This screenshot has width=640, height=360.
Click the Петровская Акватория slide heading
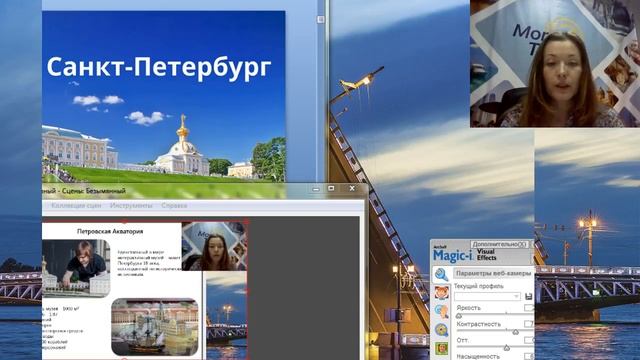110,231
